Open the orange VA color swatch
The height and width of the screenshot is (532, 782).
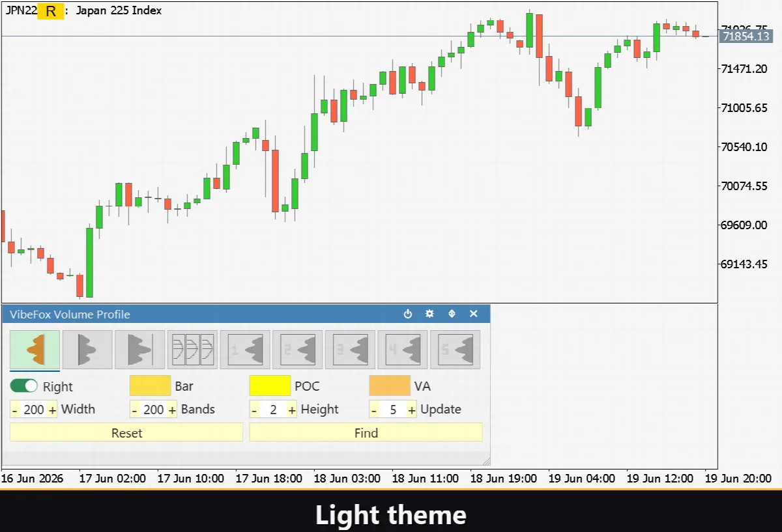pyautogui.click(x=390, y=386)
